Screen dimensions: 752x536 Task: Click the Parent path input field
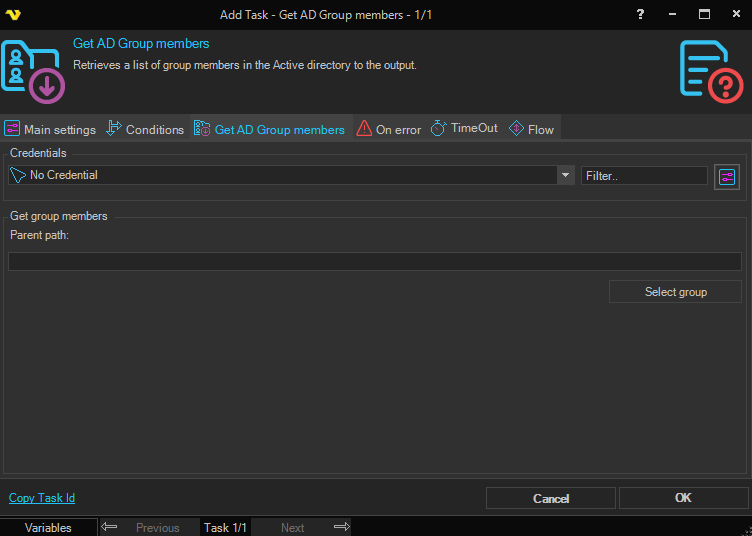(x=375, y=261)
